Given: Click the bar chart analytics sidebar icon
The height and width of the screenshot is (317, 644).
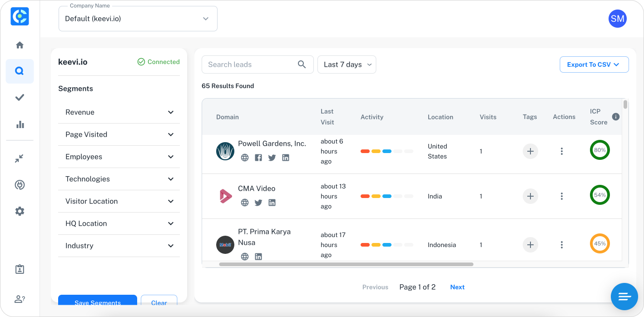Looking at the screenshot, I should tap(20, 124).
